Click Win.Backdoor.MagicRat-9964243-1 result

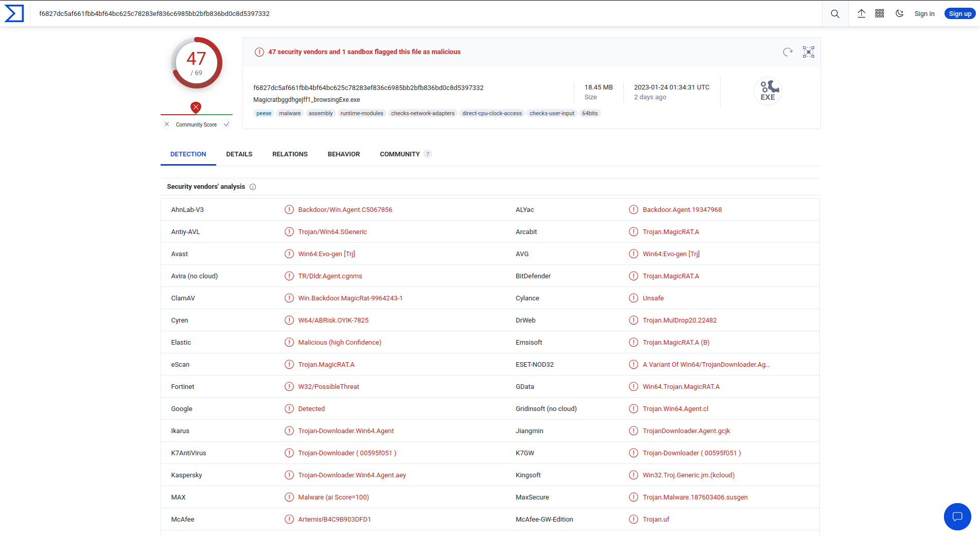point(351,298)
